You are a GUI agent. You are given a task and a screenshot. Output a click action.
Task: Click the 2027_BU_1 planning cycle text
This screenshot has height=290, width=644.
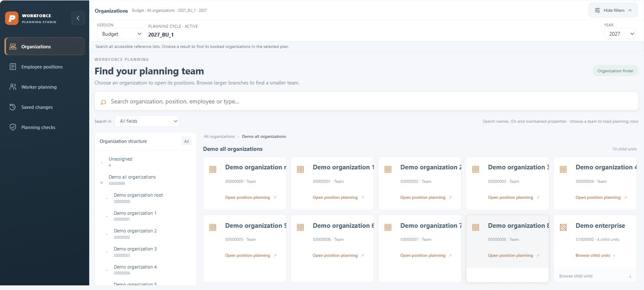[161, 35]
